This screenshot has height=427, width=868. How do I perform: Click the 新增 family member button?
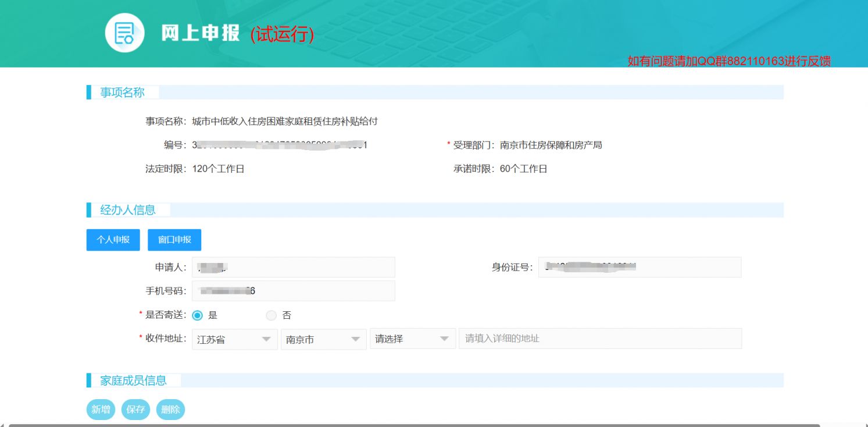click(101, 410)
